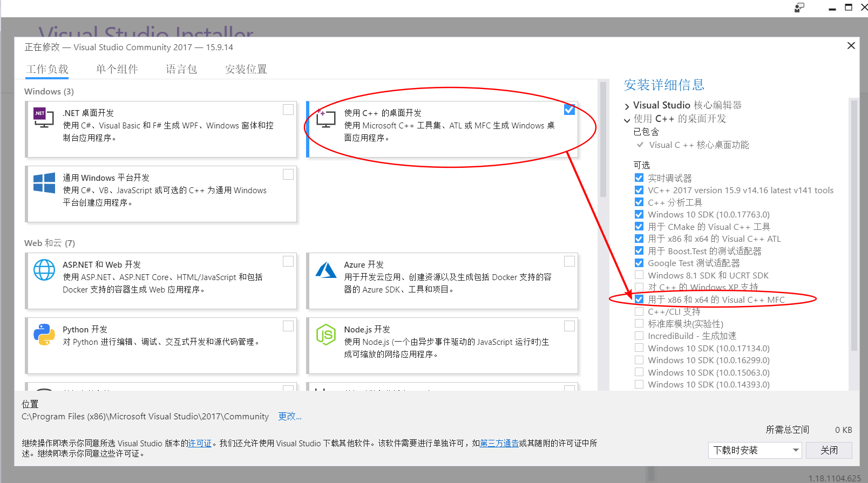Click the Universal Windows Platform logo icon
This screenshot has height=483, width=868.
pos(44,183)
